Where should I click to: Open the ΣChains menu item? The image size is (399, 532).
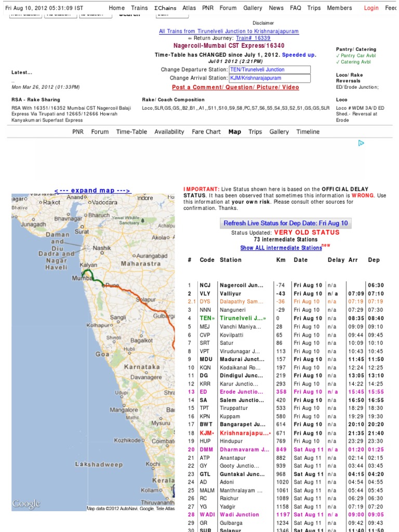pos(165,8)
